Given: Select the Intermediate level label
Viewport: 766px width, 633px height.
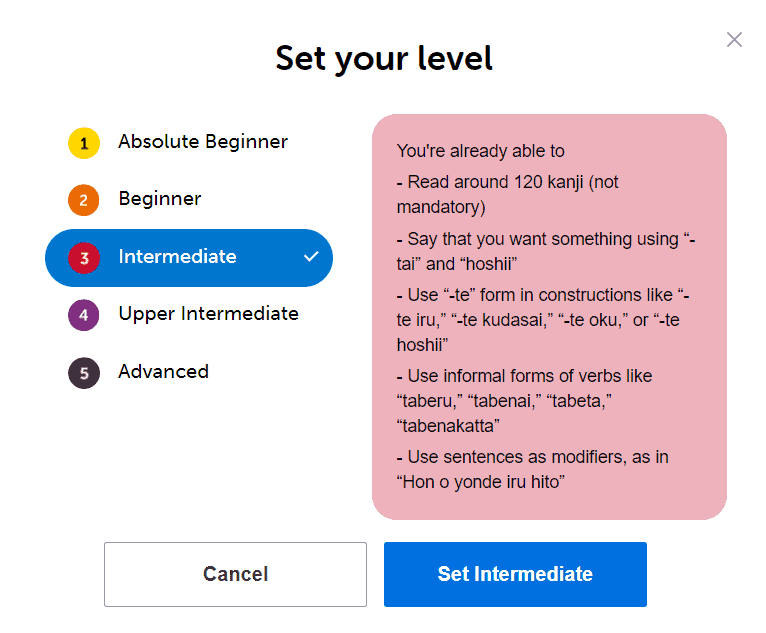Looking at the screenshot, I should coord(177,257).
